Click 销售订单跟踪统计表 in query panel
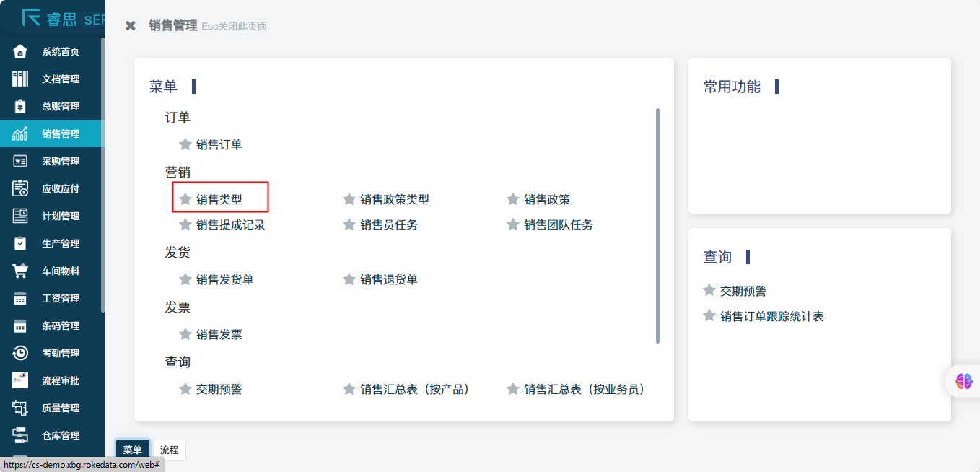980x472 pixels. point(772,316)
